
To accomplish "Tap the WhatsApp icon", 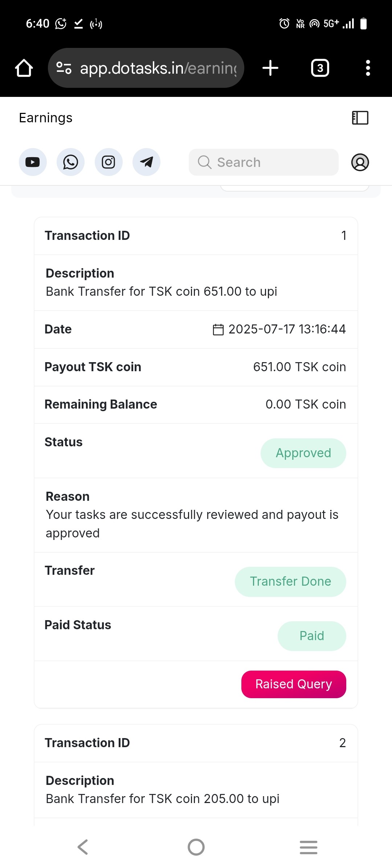I will tap(70, 162).
